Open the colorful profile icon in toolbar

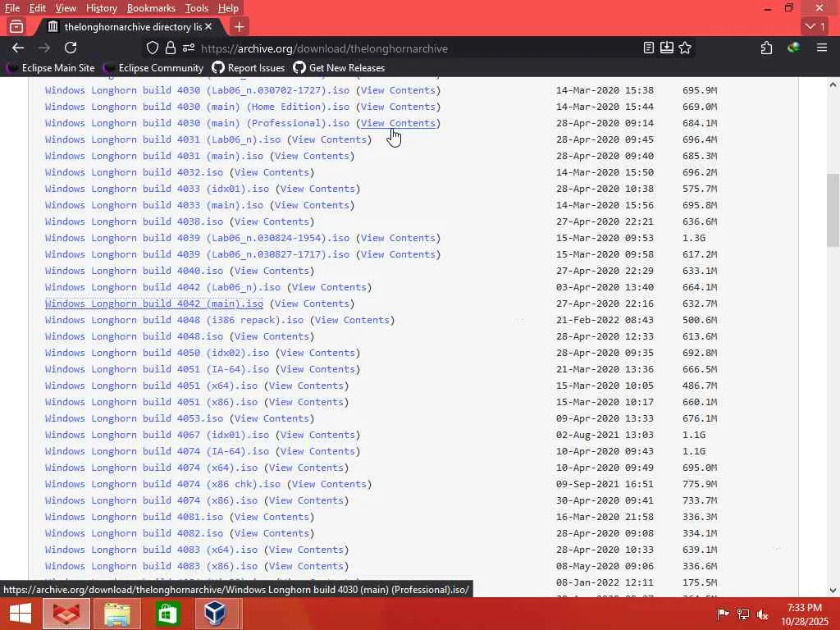794,48
